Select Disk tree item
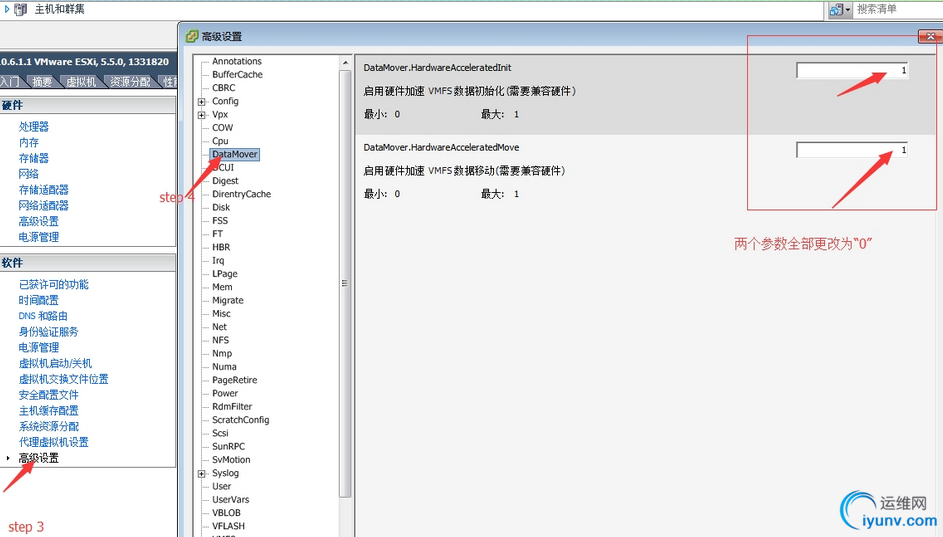Screen dimensions: 943x537 [x=221, y=207]
